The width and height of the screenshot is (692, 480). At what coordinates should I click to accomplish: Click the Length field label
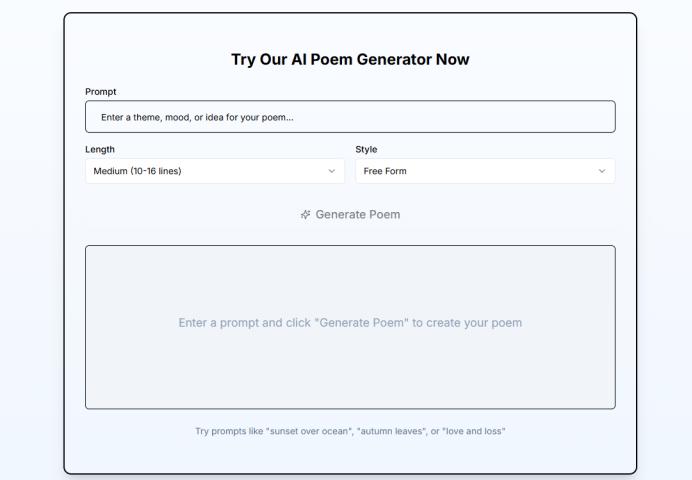click(x=100, y=149)
